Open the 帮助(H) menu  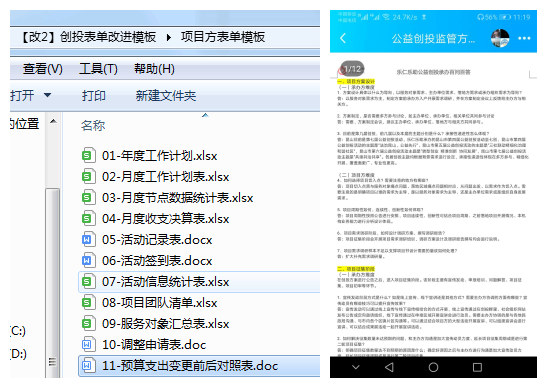click(x=155, y=69)
